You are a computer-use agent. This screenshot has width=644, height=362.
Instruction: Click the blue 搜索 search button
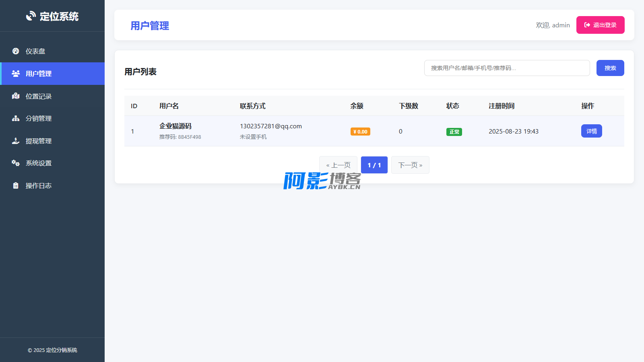pyautogui.click(x=610, y=68)
